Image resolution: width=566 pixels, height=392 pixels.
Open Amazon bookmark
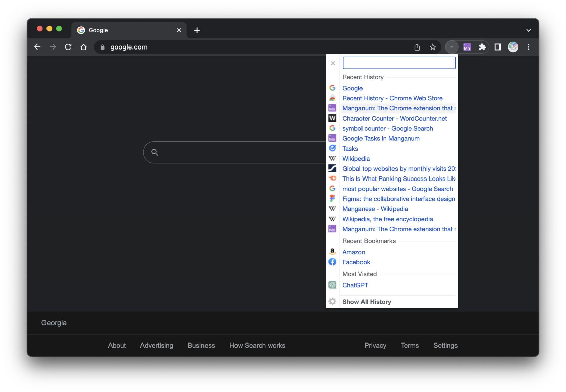pos(353,252)
